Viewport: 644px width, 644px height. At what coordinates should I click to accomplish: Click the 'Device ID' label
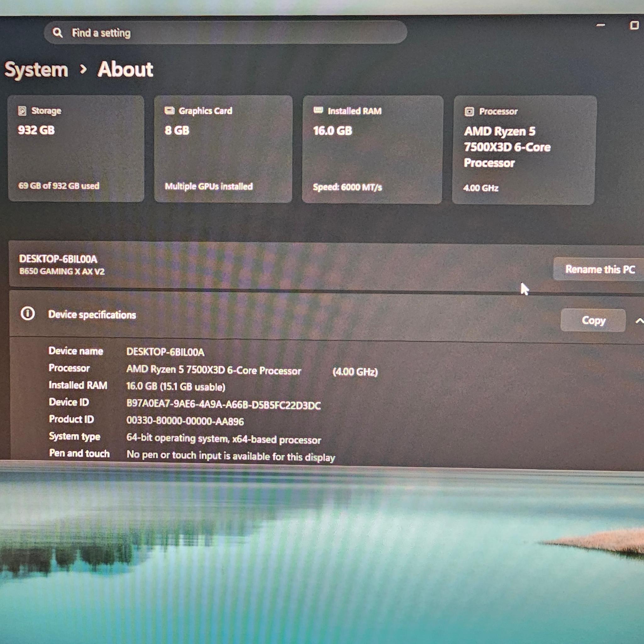[69, 402]
